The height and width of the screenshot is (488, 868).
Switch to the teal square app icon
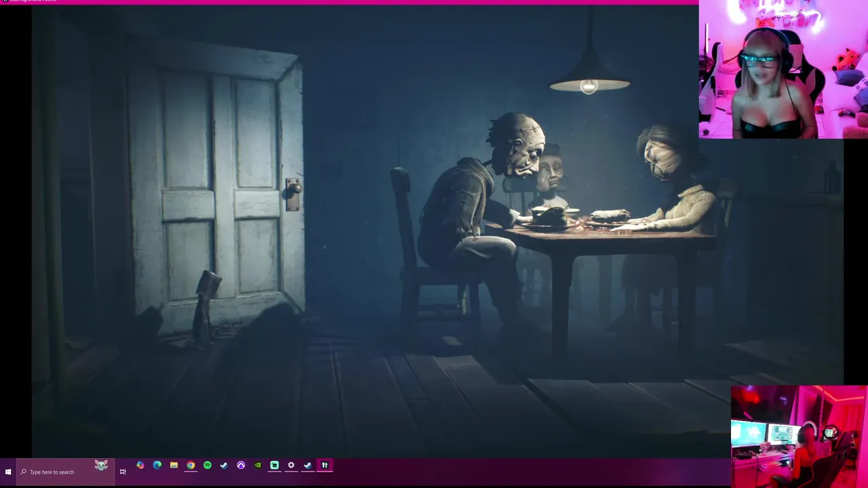(x=275, y=465)
